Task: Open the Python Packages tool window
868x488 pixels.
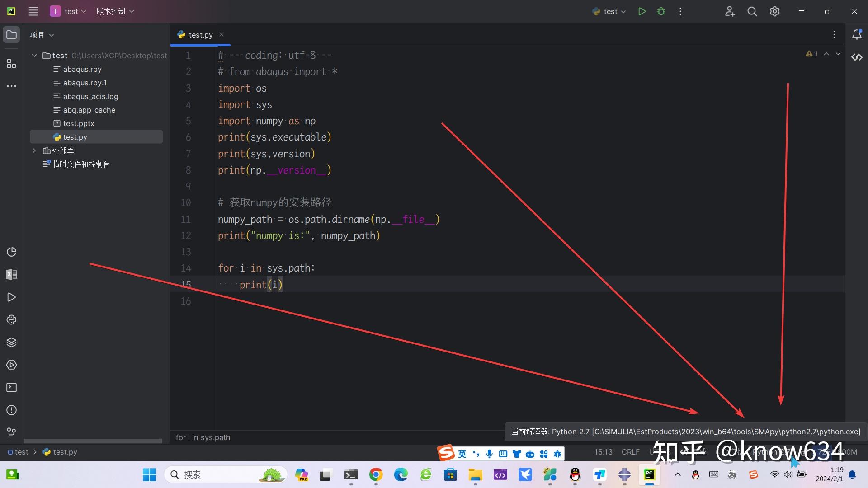Action: [11, 342]
